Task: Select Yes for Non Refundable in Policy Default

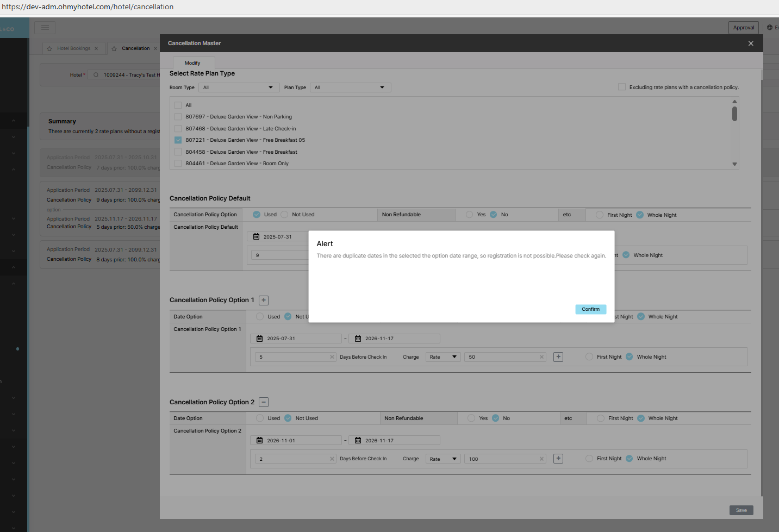Action: [469, 215]
